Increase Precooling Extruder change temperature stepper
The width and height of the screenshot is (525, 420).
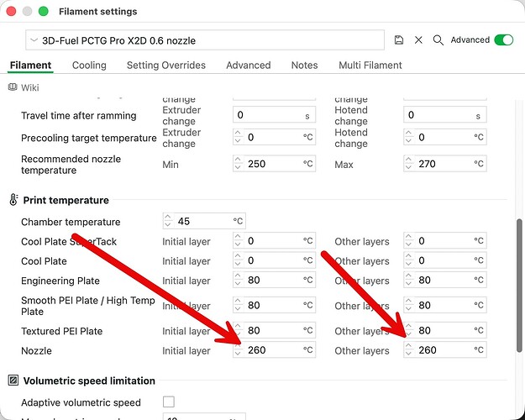[x=238, y=134]
